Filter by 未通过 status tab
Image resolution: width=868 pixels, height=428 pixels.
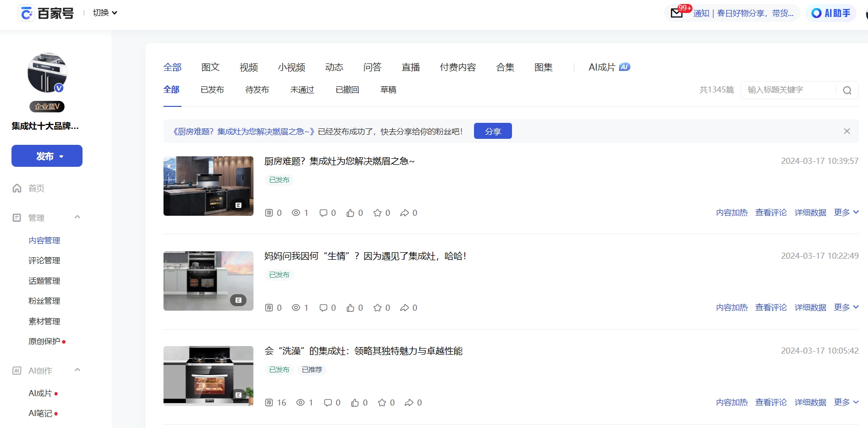(x=302, y=90)
